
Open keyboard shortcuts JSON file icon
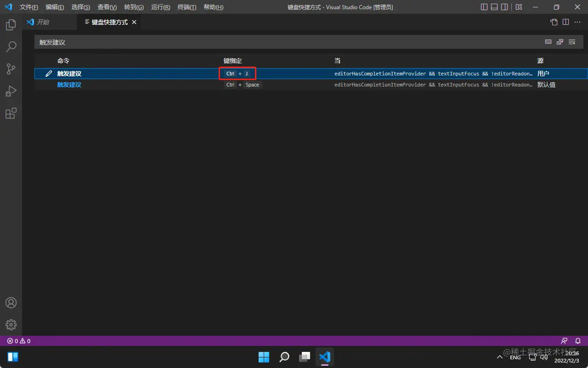[x=554, y=22]
